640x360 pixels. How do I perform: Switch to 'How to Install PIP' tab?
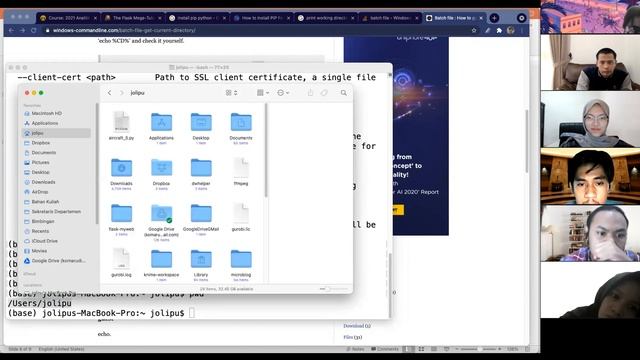[x=261, y=18]
